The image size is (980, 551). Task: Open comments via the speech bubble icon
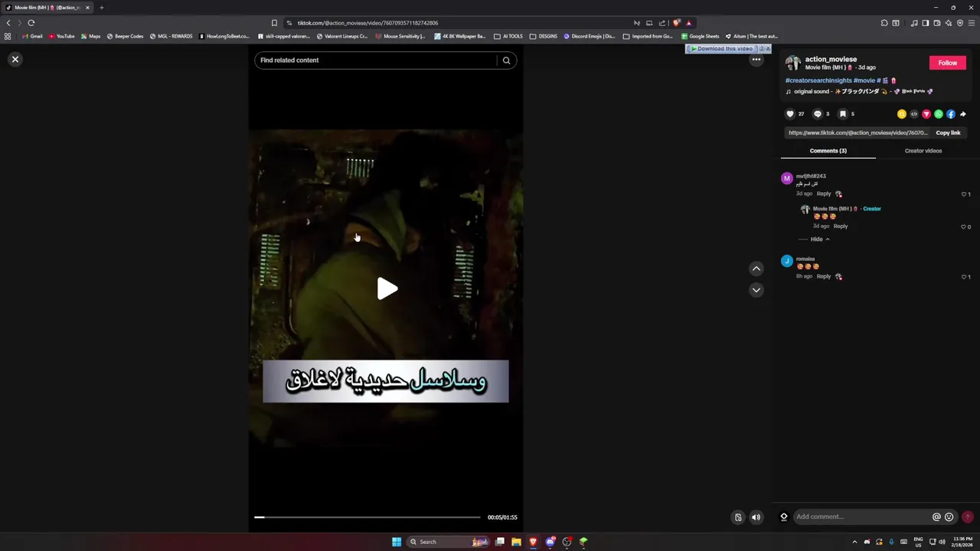pos(817,114)
